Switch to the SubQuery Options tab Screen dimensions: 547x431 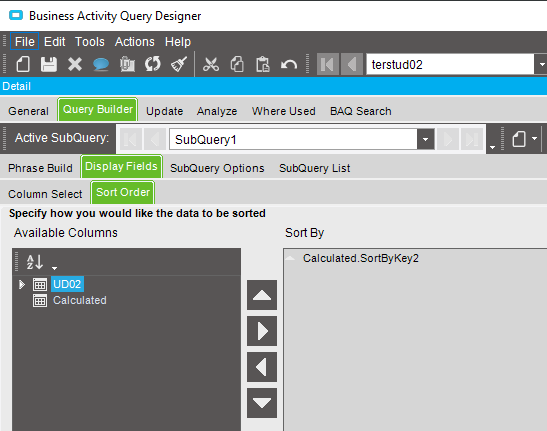(x=217, y=168)
